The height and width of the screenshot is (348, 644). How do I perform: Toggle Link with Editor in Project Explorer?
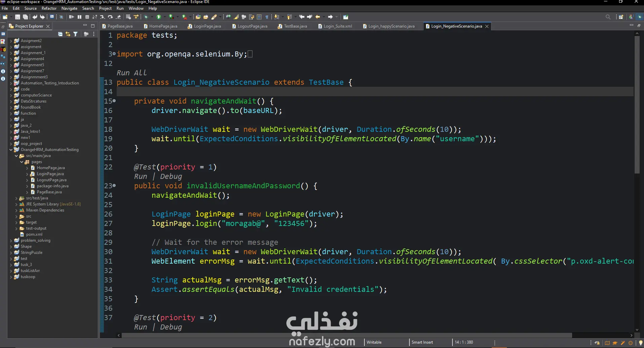tap(68, 34)
